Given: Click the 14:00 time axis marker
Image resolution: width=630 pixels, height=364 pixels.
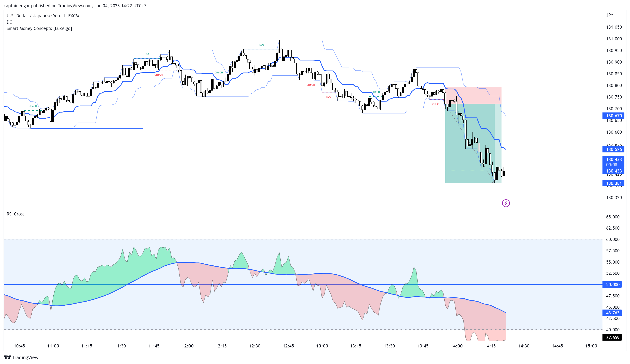Looking at the screenshot, I should pyautogui.click(x=457, y=346).
